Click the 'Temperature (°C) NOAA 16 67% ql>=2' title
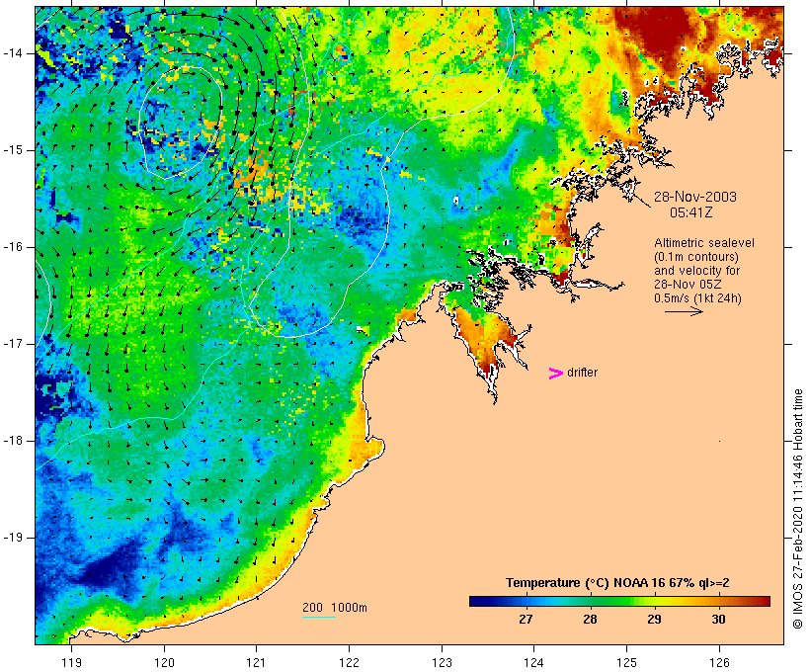The height and width of the screenshot is (672, 810). click(617, 583)
